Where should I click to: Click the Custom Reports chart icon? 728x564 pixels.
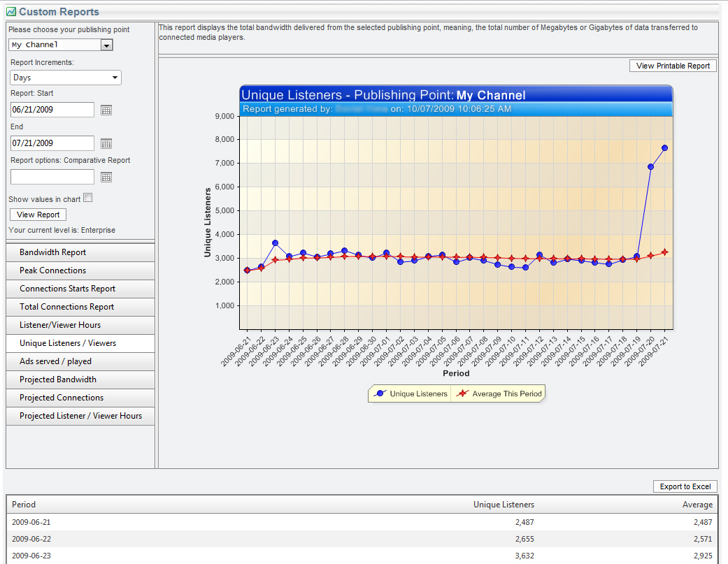tap(10, 12)
